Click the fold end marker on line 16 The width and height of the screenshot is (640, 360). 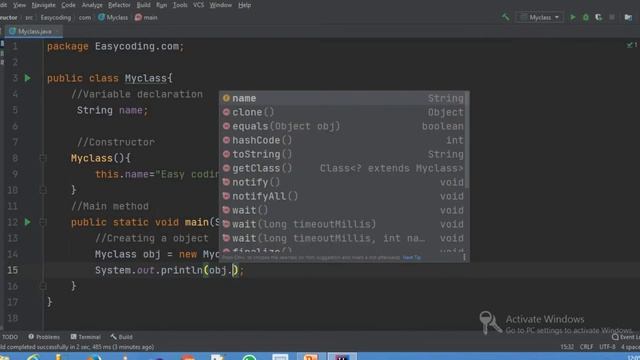(x=43, y=286)
